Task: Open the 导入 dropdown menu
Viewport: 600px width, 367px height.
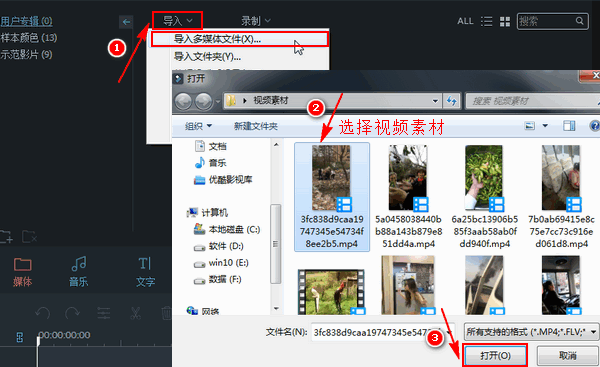Action: point(178,21)
